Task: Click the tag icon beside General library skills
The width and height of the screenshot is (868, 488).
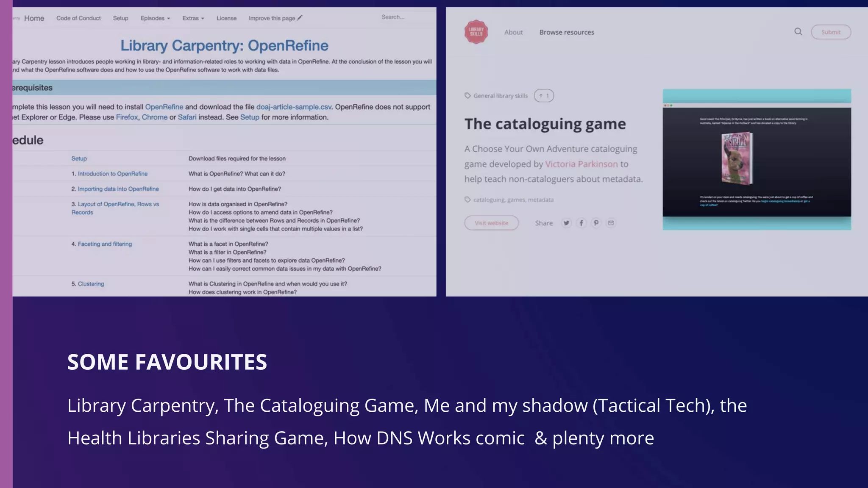Action: tap(467, 96)
